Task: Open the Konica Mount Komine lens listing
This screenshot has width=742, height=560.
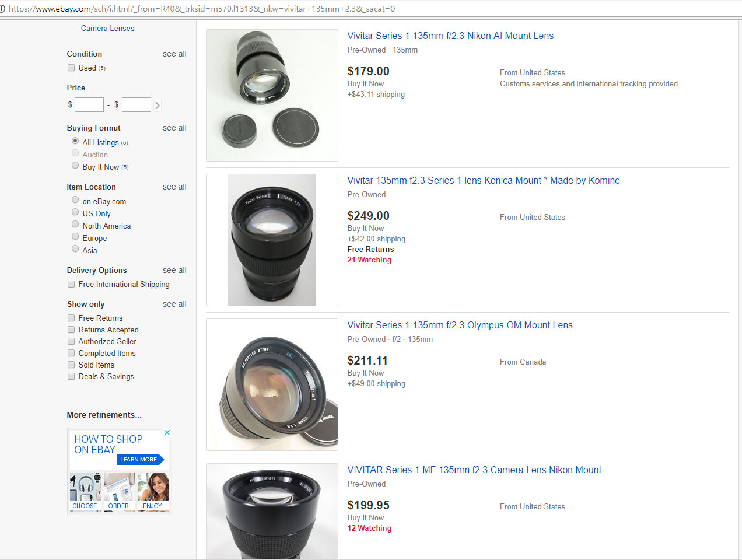Action: tap(484, 180)
